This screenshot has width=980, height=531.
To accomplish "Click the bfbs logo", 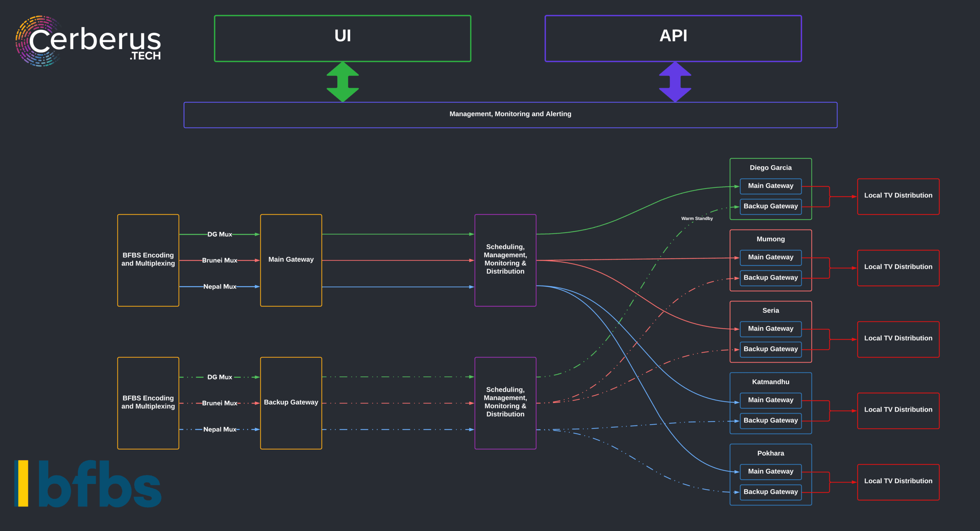I will (88, 484).
